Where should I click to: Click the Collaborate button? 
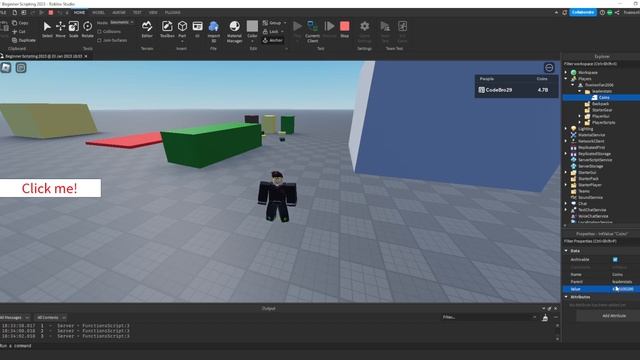[583, 12]
